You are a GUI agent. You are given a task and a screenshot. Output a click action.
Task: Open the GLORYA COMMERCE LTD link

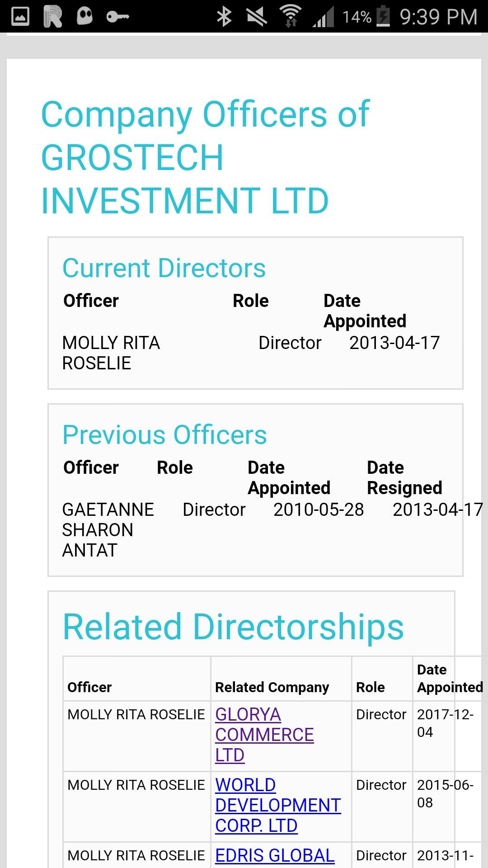[x=264, y=735]
